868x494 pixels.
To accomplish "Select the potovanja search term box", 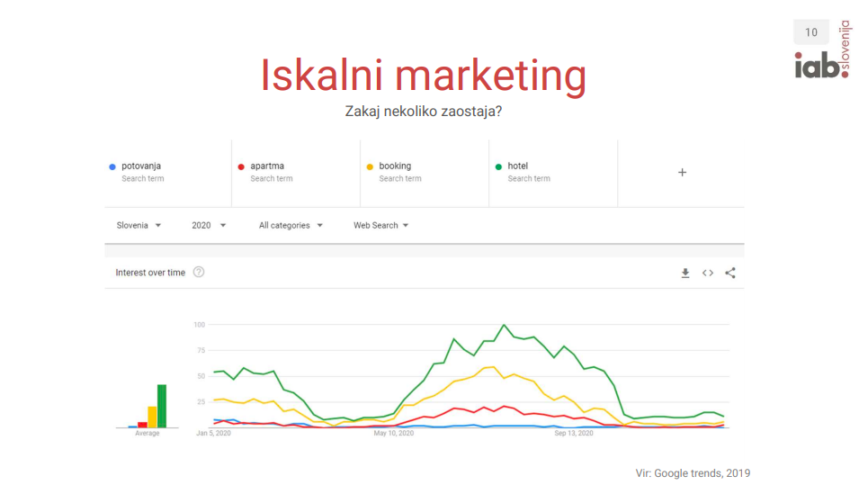I will tap(166, 173).
